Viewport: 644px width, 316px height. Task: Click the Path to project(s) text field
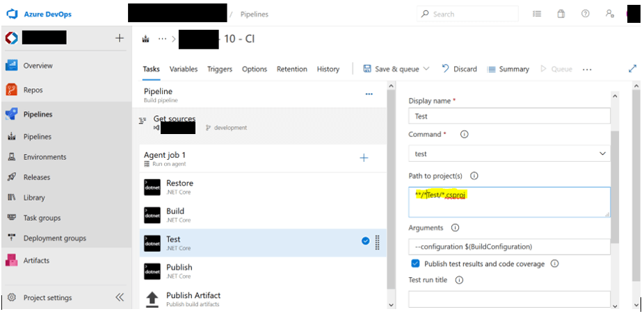click(509, 201)
